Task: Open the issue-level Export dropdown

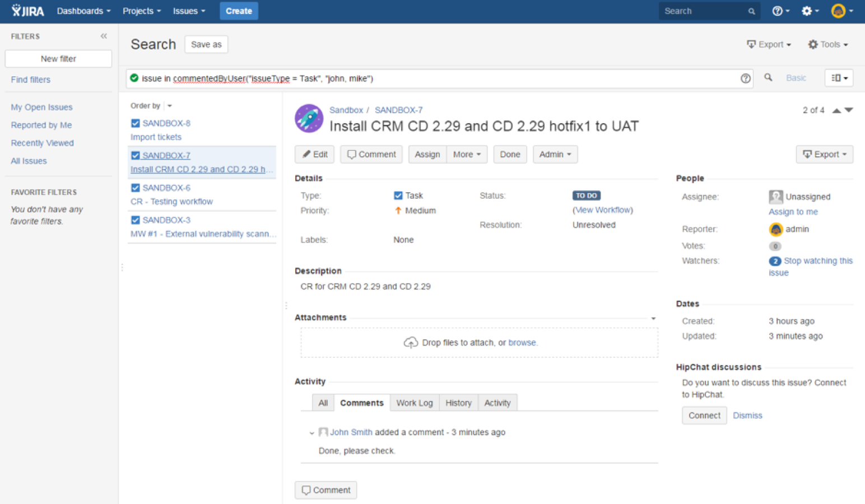Action: click(x=824, y=154)
